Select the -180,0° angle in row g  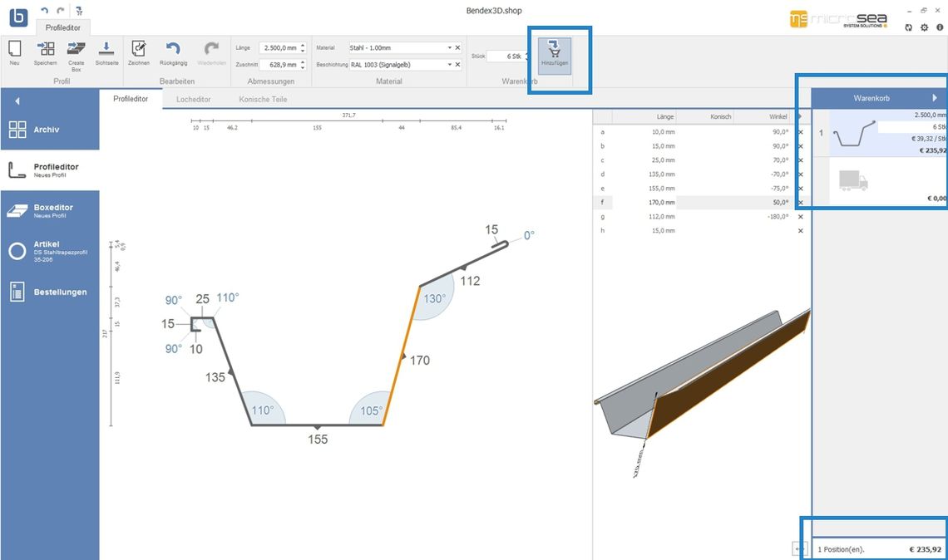coord(778,217)
